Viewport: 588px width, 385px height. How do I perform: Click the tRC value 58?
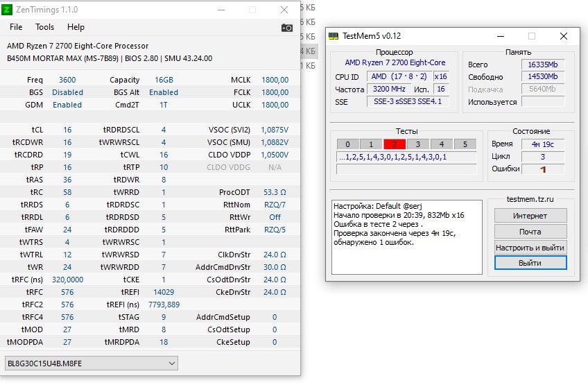click(x=67, y=192)
